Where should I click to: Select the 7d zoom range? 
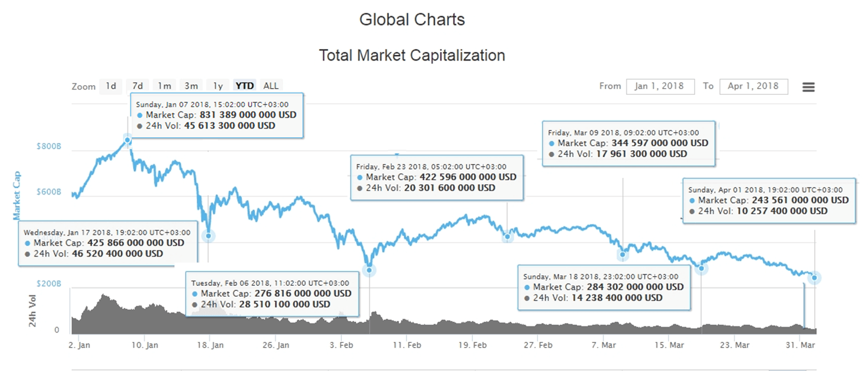[x=138, y=86]
